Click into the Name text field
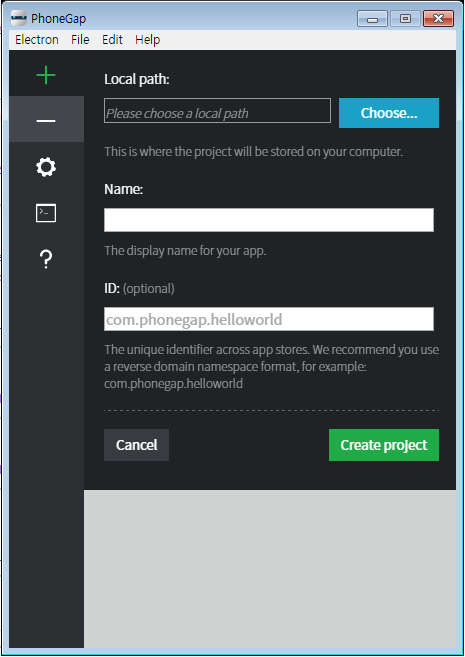Image resolution: width=465 pixels, height=657 pixels. coord(269,220)
